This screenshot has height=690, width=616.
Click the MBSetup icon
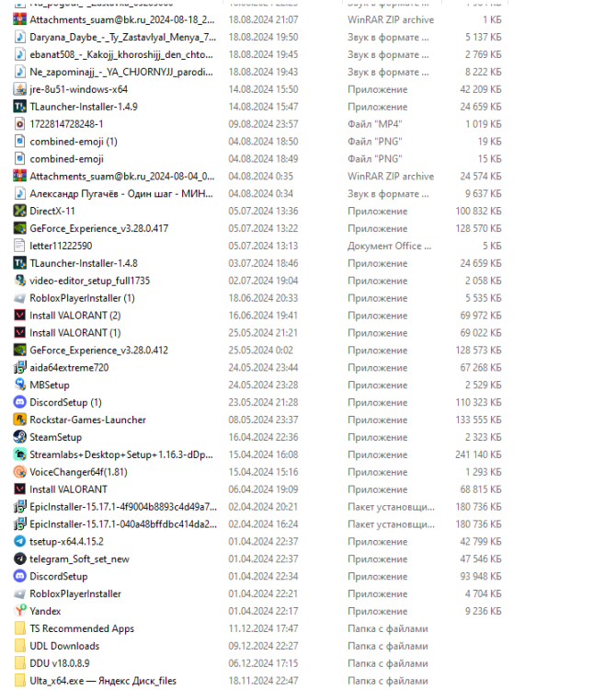(x=19, y=385)
